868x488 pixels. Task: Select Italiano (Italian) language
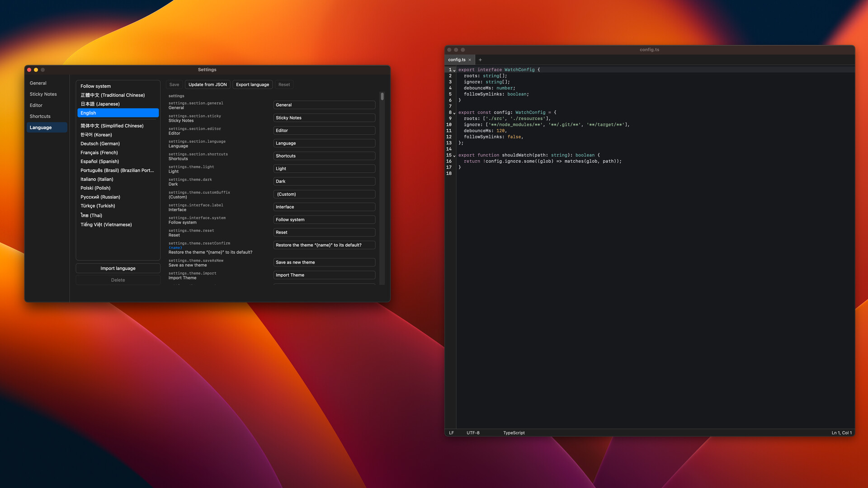[118, 179]
